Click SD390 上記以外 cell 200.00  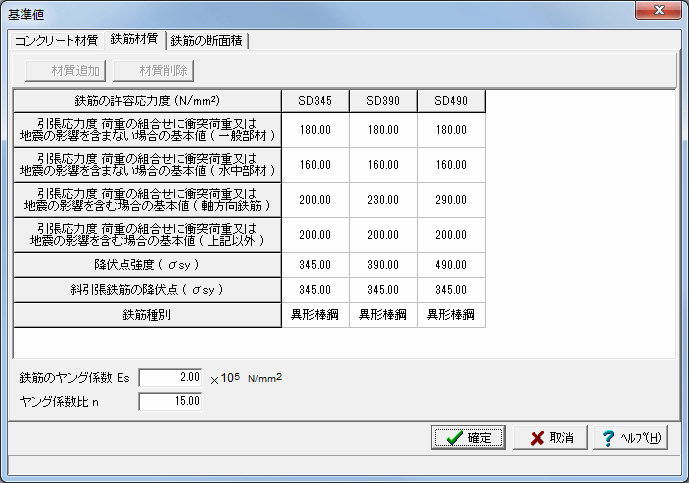(x=383, y=235)
